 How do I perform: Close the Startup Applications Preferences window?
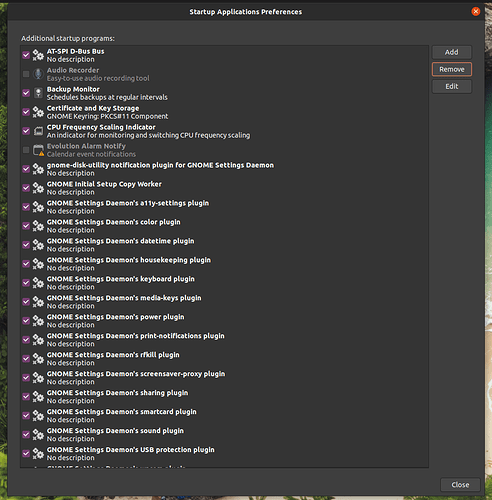pos(476,12)
